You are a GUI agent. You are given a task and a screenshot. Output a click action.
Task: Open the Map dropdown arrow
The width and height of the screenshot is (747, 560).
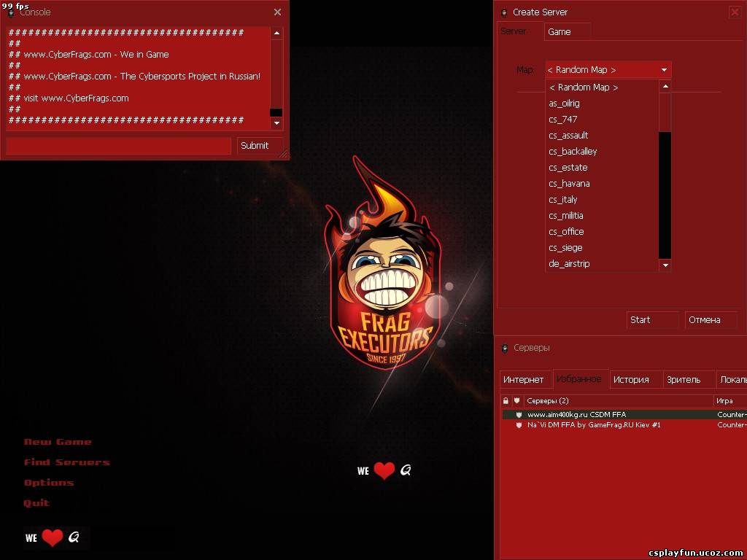coord(664,70)
